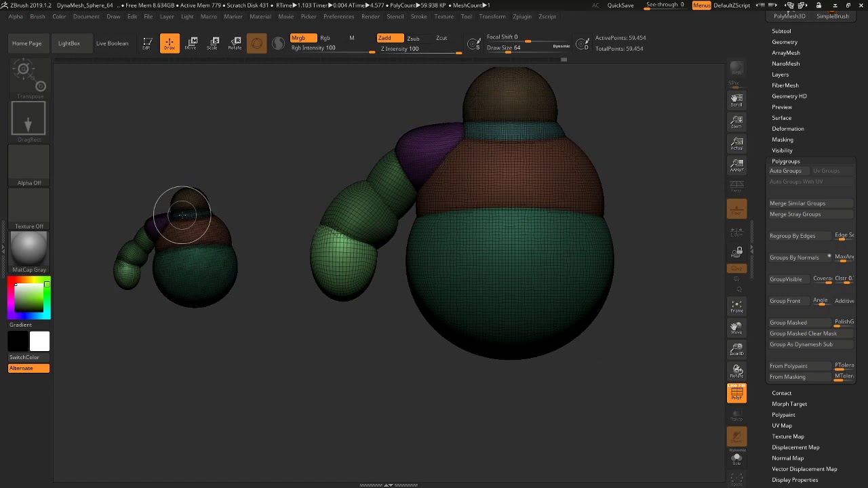Screen dimensions: 868x488
Task: Click the Rotate view icon in right shelf
Action: pyautogui.click(x=736, y=371)
